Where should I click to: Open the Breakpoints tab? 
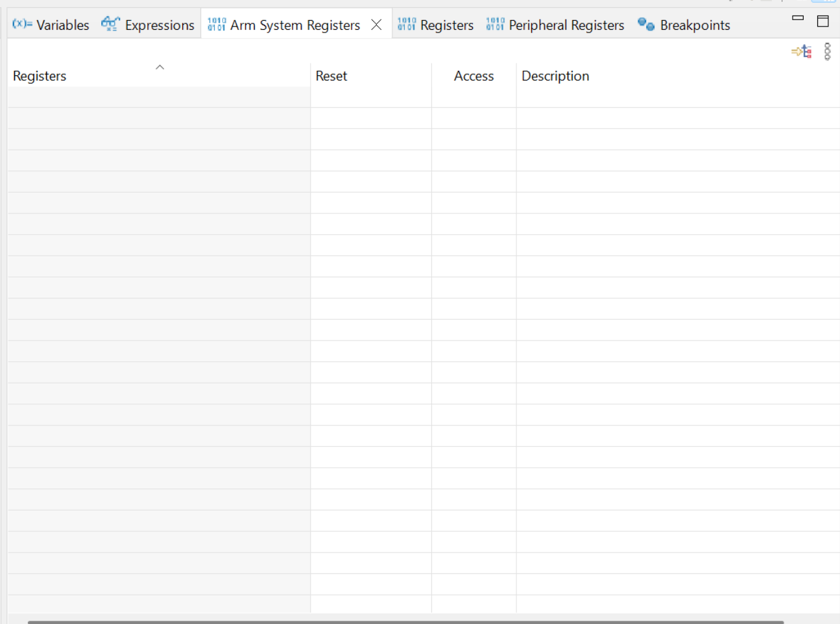(x=684, y=25)
